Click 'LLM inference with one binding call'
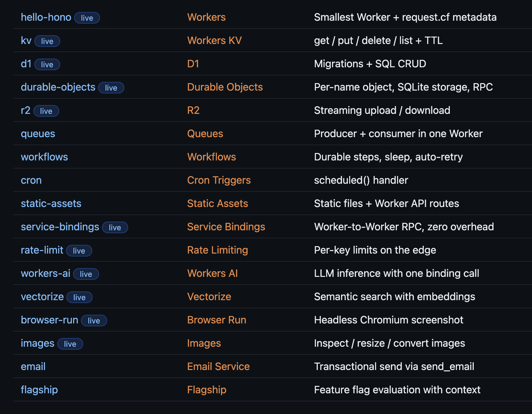Viewport: 532px width, 414px height. pos(396,273)
